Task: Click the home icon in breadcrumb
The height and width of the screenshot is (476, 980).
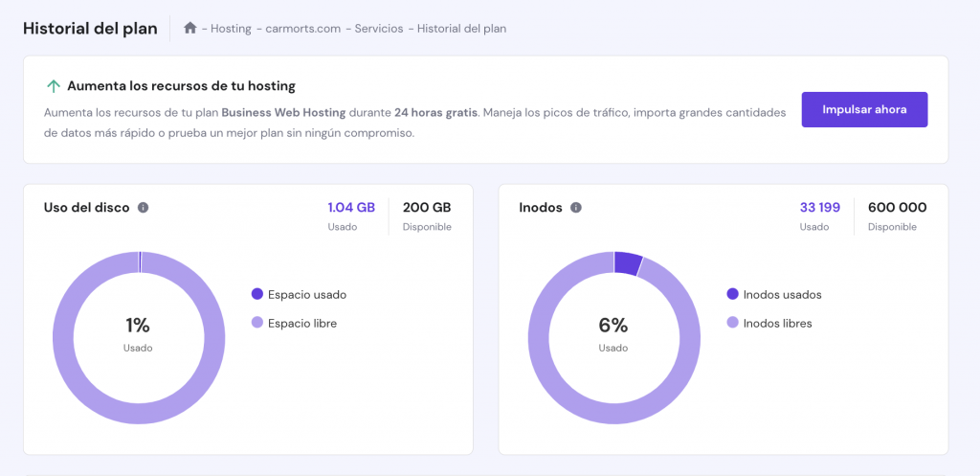Action: click(x=190, y=28)
